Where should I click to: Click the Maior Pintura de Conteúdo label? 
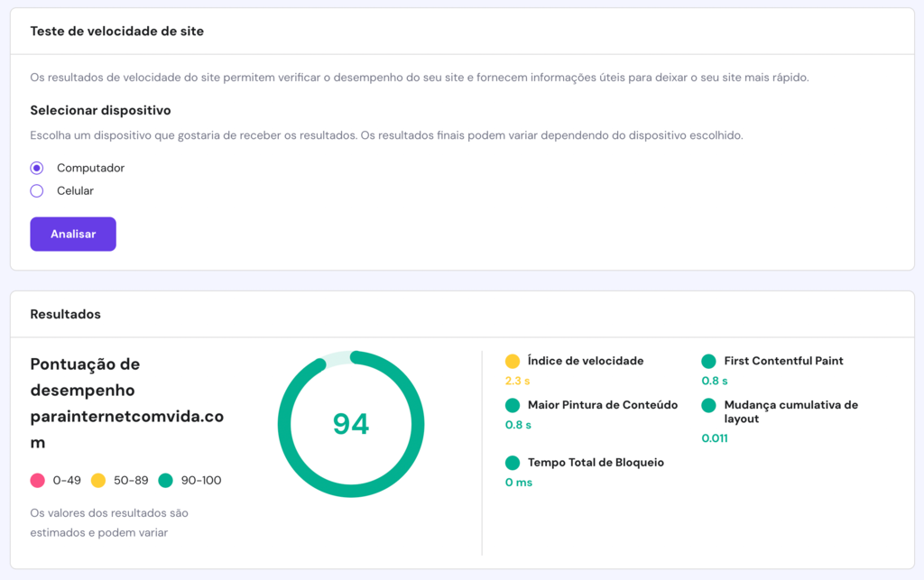pos(603,405)
